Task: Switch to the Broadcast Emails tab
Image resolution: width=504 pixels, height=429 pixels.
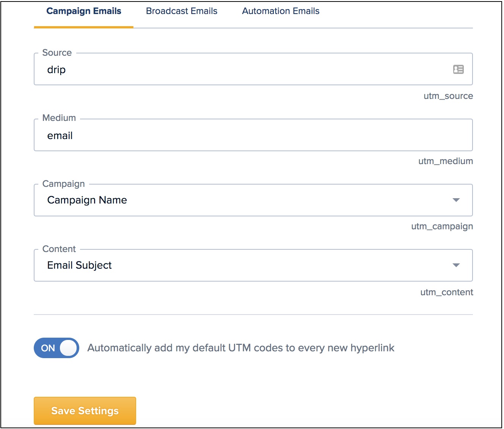Action: point(182,11)
